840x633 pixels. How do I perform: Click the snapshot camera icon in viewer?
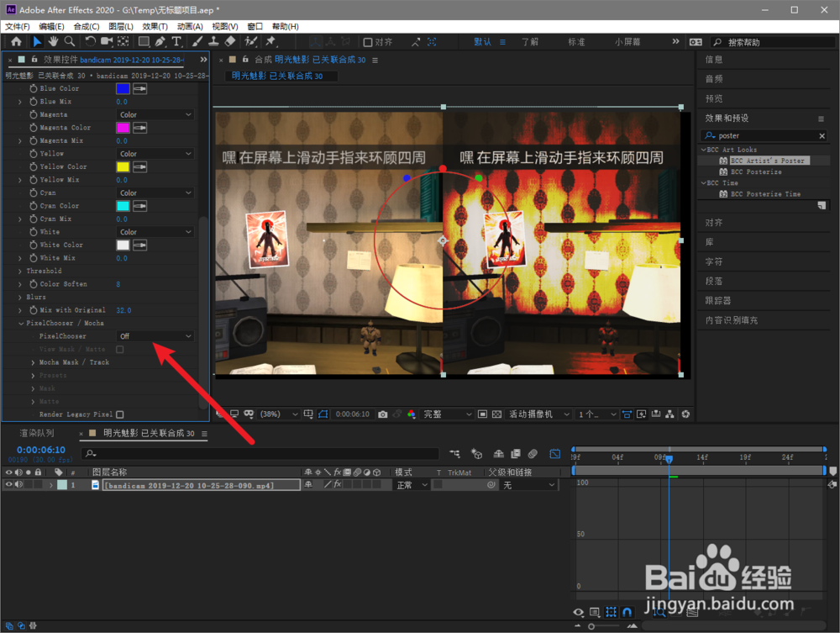pos(382,414)
